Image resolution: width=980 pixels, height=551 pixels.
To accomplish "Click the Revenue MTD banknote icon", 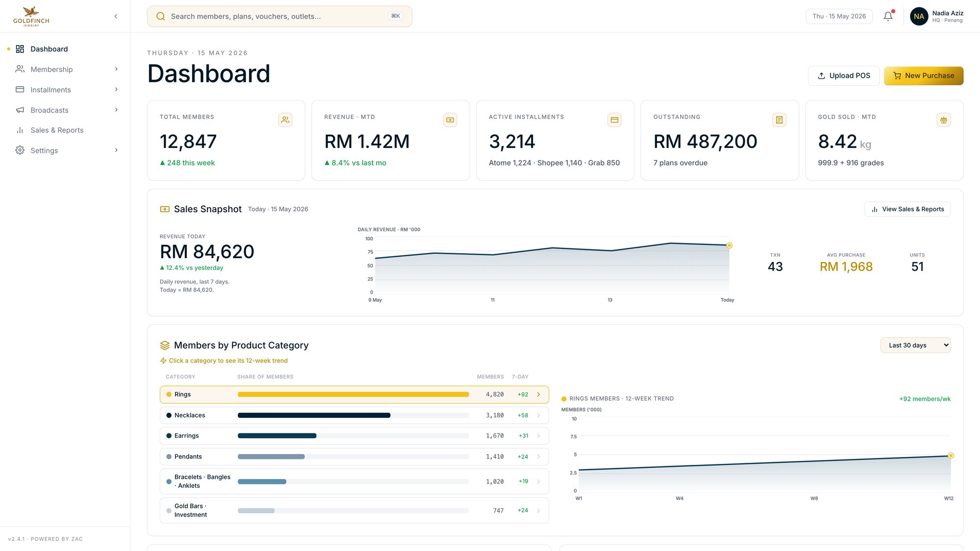I will click(x=450, y=120).
